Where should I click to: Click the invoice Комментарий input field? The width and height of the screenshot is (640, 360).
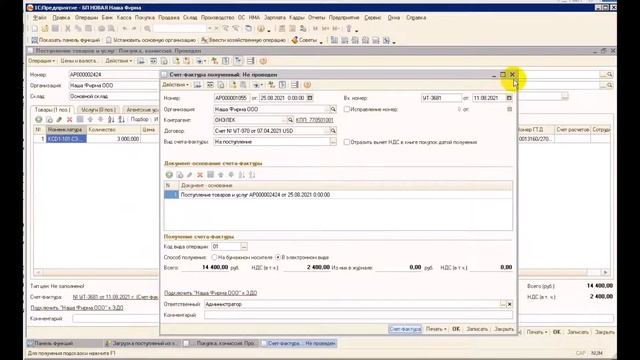pos(358,315)
